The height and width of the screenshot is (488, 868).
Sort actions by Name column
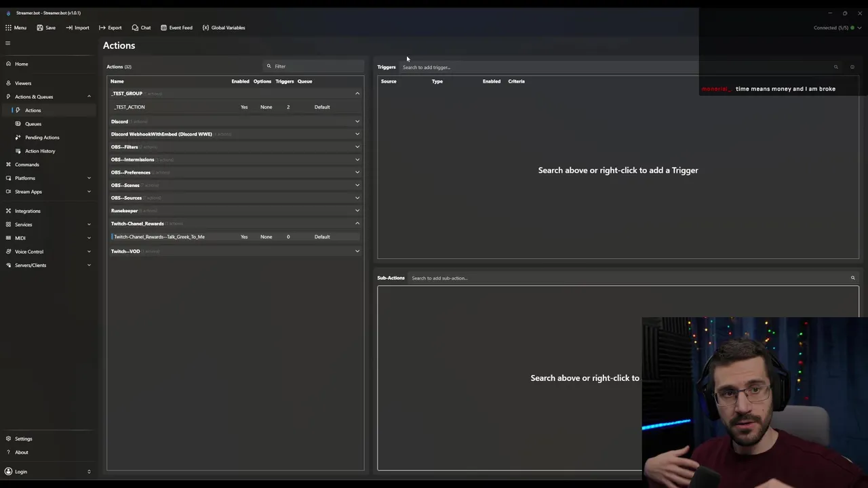(117, 81)
